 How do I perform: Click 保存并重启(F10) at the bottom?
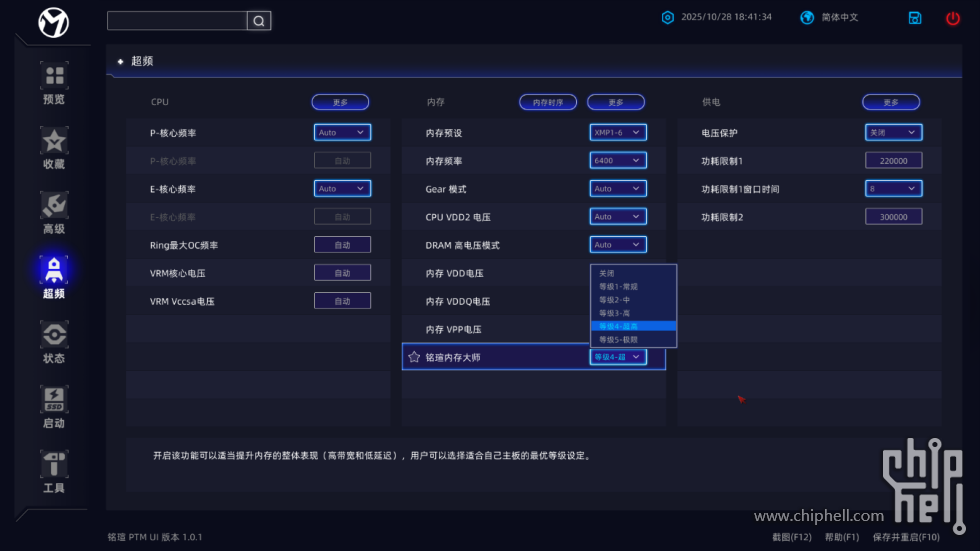[906, 538]
